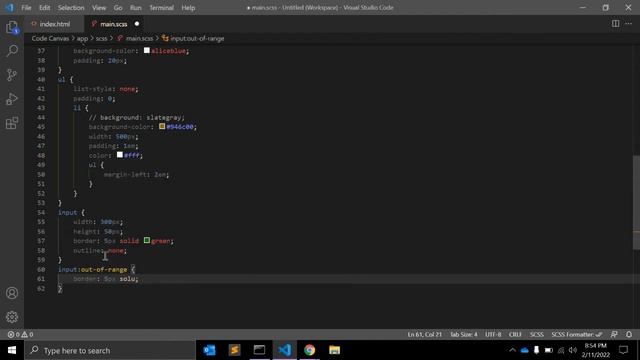This screenshot has width=640, height=360.
Task: Click the SCSS Formatter status item
Action: point(577,334)
